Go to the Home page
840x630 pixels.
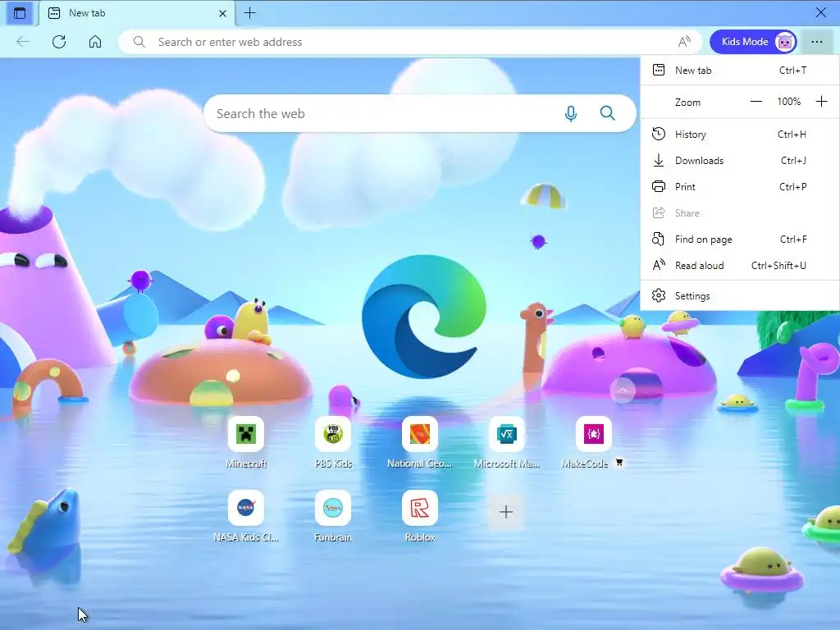pyautogui.click(x=95, y=42)
